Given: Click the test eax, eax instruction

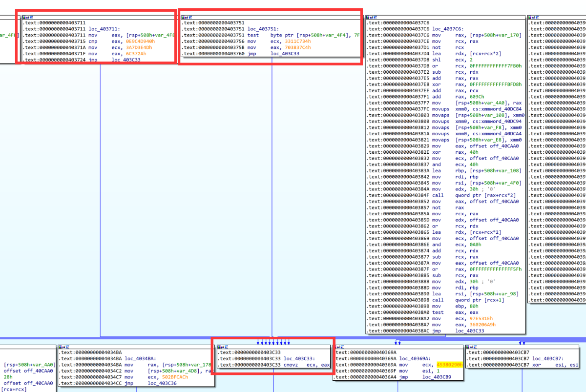Looking at the screenshot, I should pyautogui.click(x=423, y=312).
